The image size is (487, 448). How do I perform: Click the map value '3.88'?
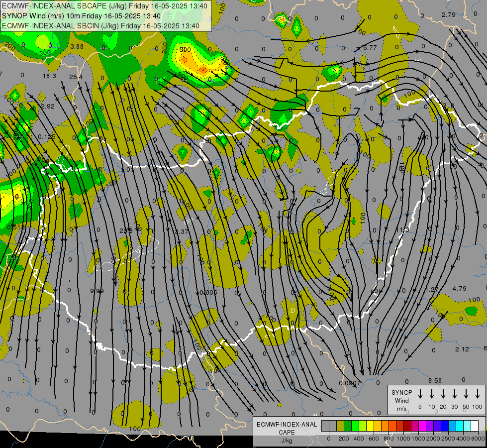[x=77, y=47]
